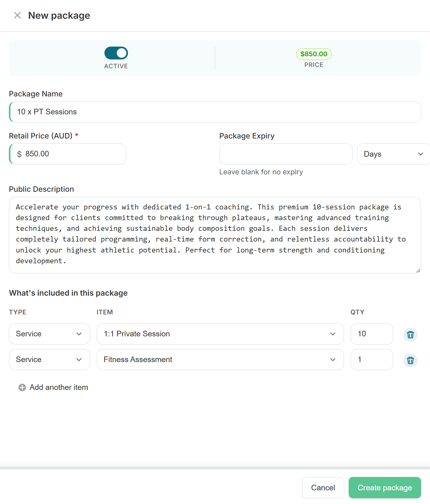This screenshot has height=504, width=430.
Task: Click the ACTIVE label under the switch
Action: pos(116,66)
